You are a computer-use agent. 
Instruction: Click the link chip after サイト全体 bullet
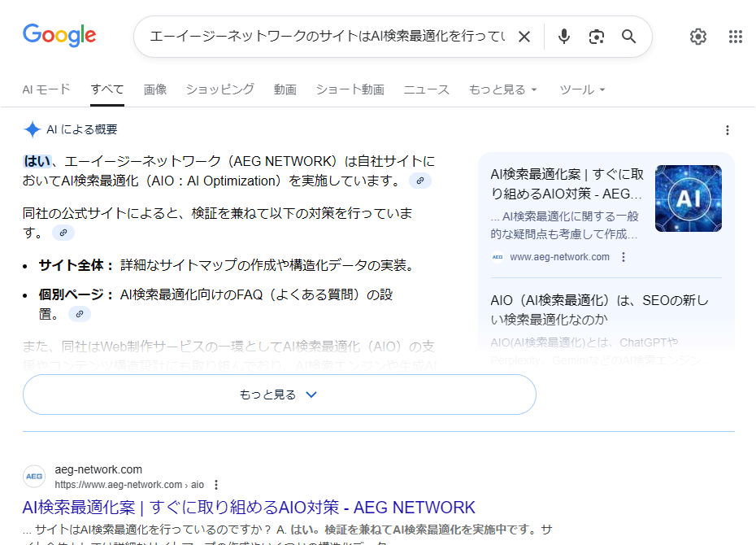click(x=79, y=313)
